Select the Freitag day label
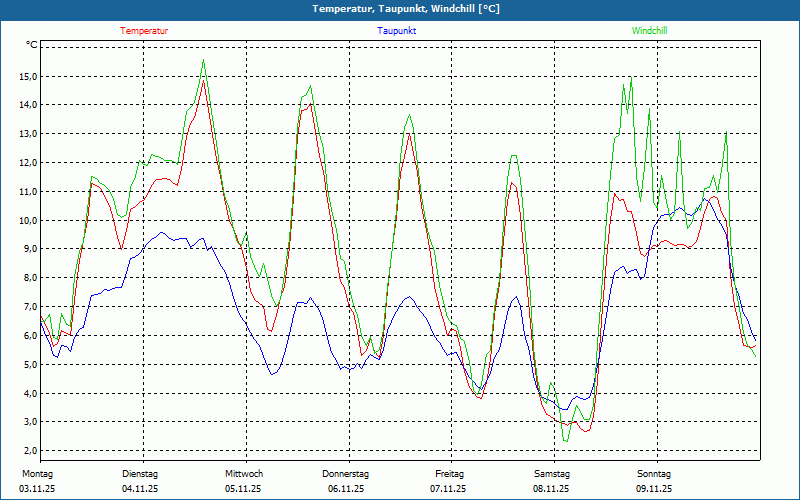 pos(450,474)
